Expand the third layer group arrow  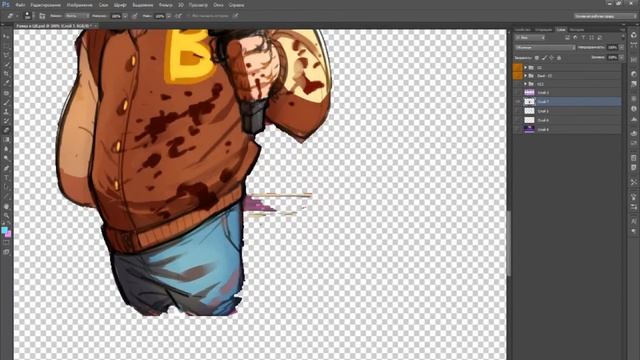click(525, 84)
